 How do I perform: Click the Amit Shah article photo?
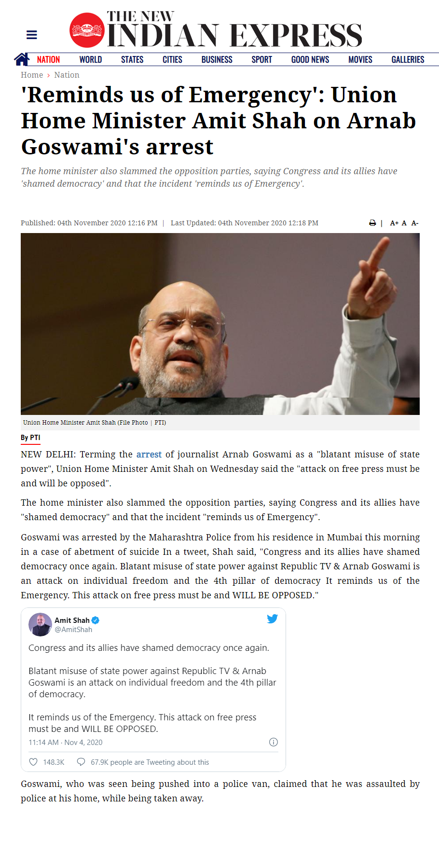pos(220,324)
